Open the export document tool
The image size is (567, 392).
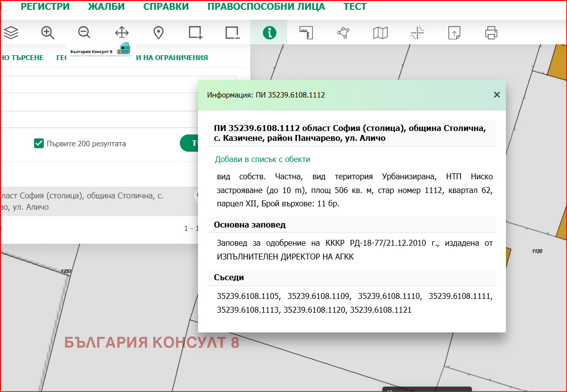(453, 33)
